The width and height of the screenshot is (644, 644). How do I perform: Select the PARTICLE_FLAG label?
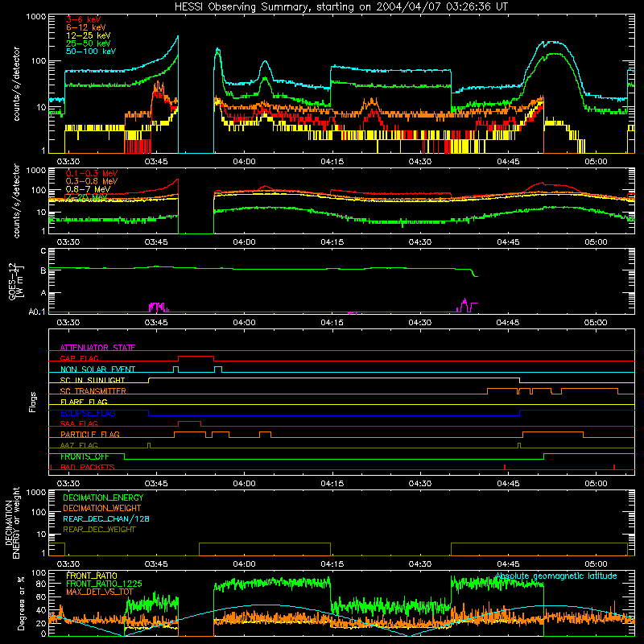(x=90, y=434)
